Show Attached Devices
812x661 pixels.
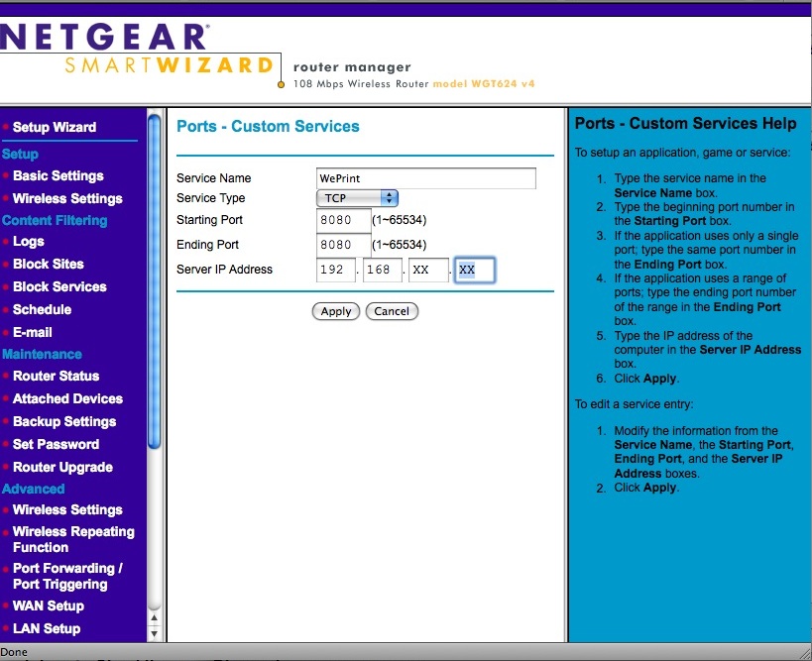coord(67,398)
